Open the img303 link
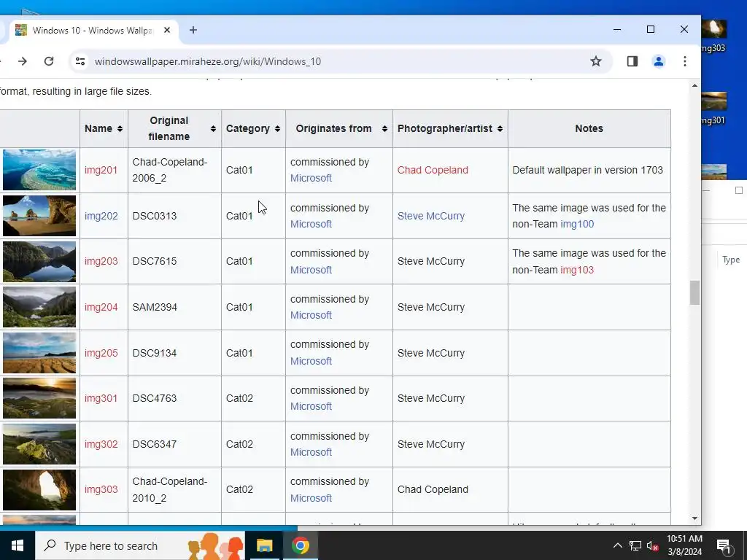 coord(101,489)
